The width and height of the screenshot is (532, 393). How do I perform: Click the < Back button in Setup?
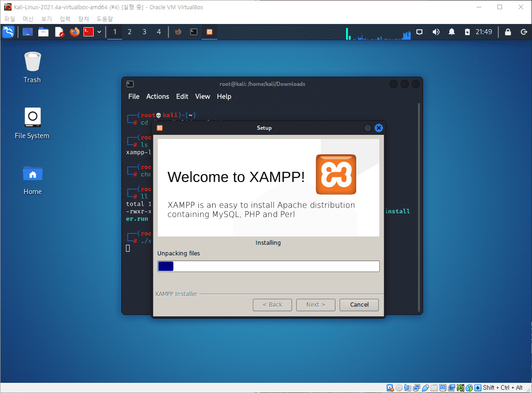pyautogui.click(x=272, y=305)
